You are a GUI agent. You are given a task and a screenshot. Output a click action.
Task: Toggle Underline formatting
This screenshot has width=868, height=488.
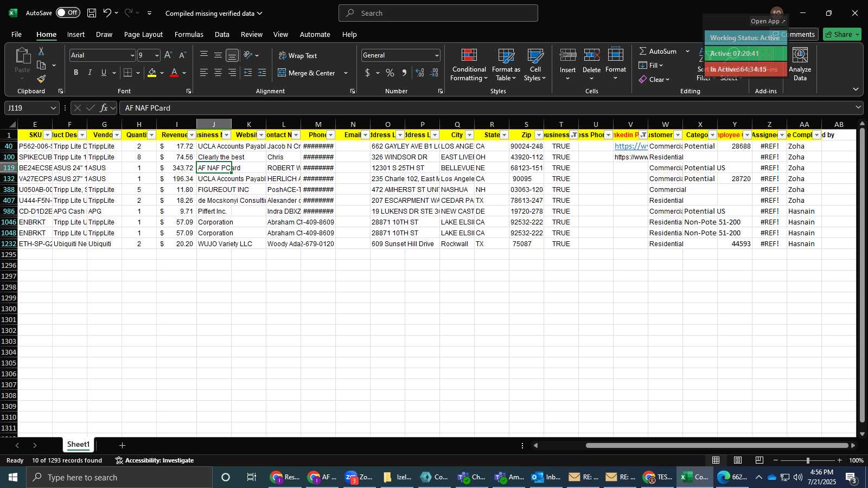pyautogui.click(x=104, y=73)
